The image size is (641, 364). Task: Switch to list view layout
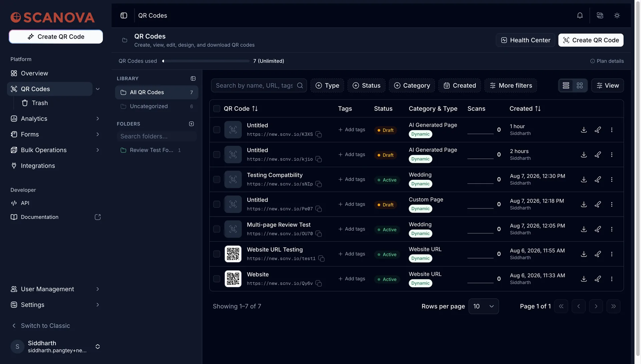(566, 86)
